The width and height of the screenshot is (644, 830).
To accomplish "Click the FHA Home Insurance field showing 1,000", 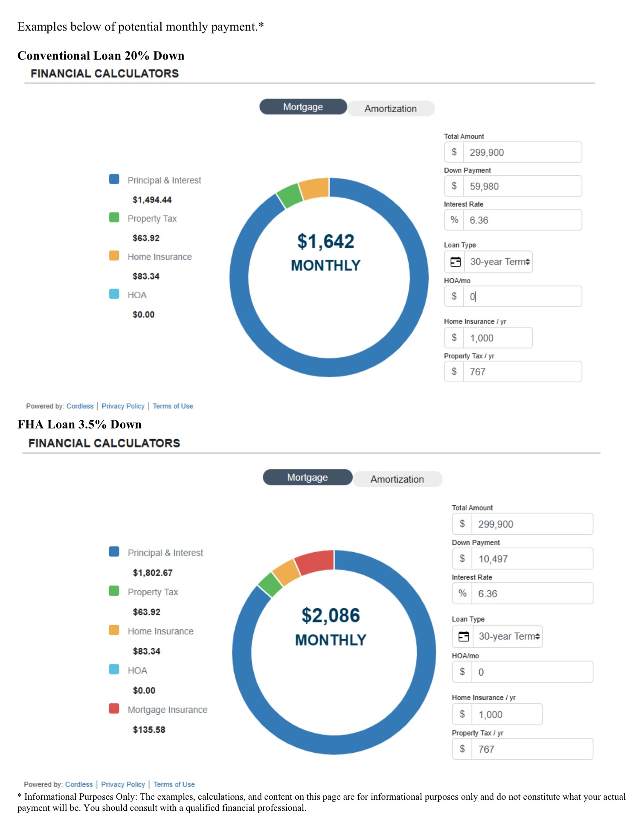I will point(497,714).
